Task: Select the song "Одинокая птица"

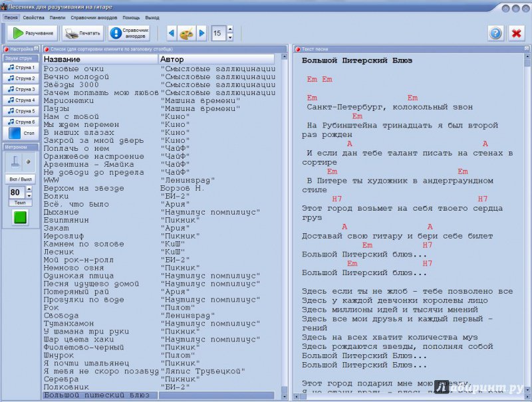Action: coord(78,276)
